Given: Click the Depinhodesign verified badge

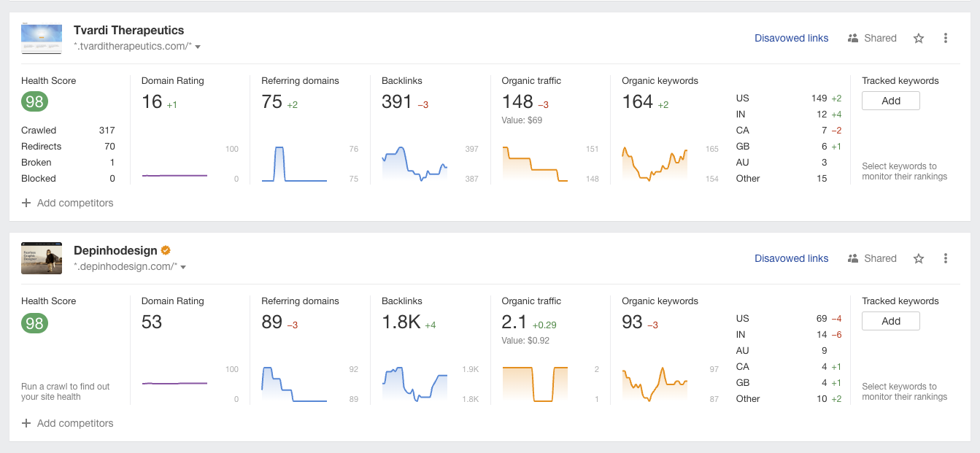Looking at the screenshot, I should tap(166, 250).
